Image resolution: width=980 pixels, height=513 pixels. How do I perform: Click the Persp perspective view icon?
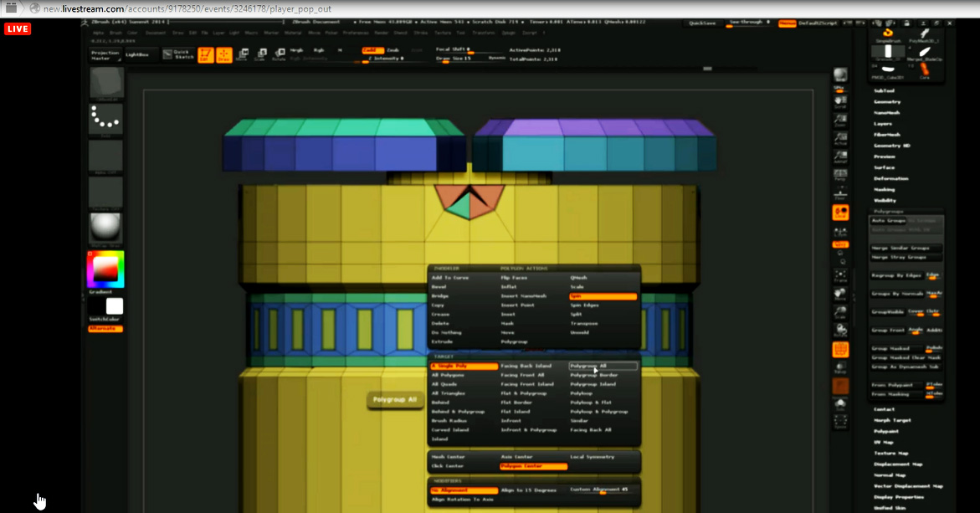point(840,176)
